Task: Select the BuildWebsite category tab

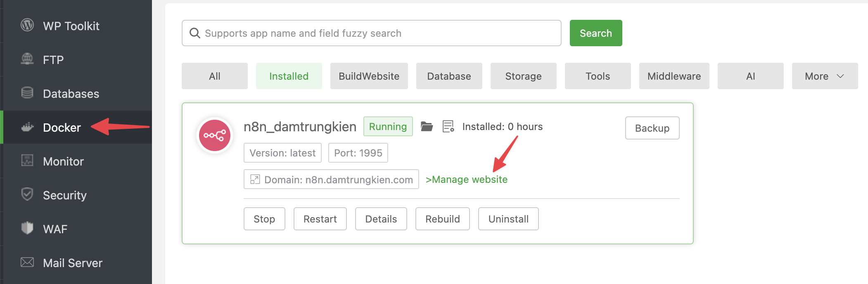Action: 369,76
